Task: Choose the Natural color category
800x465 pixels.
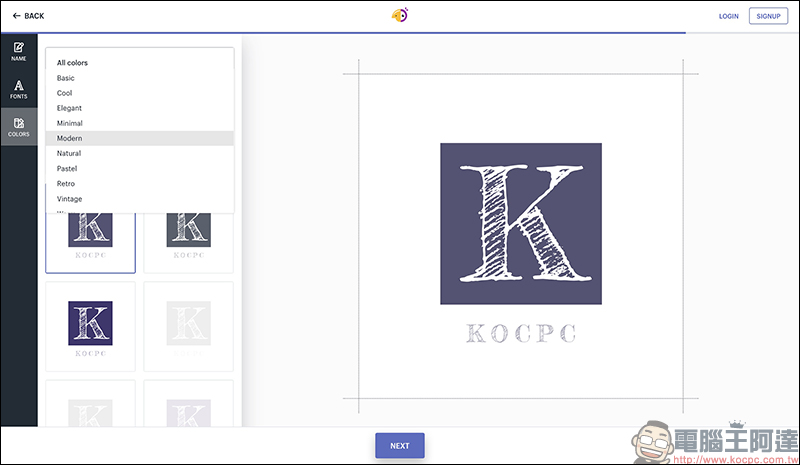Action: pyautogui.click(x=140, y=153)
